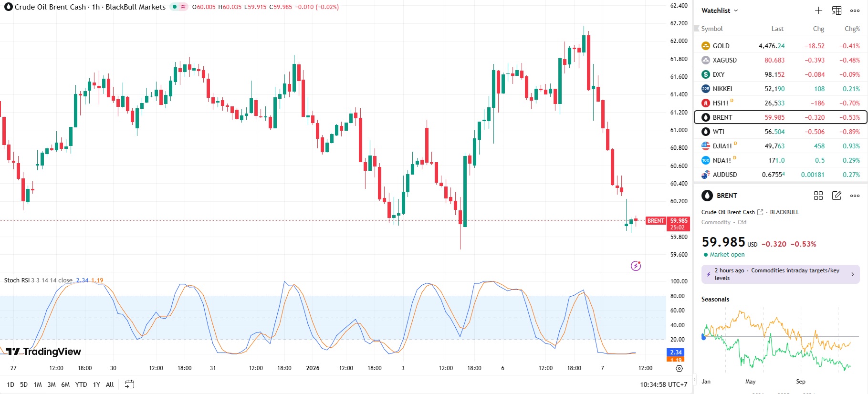Viewport: 868px width, 394px height.
Task: Click the purple lightning event icon on chart
Action: 636,266
